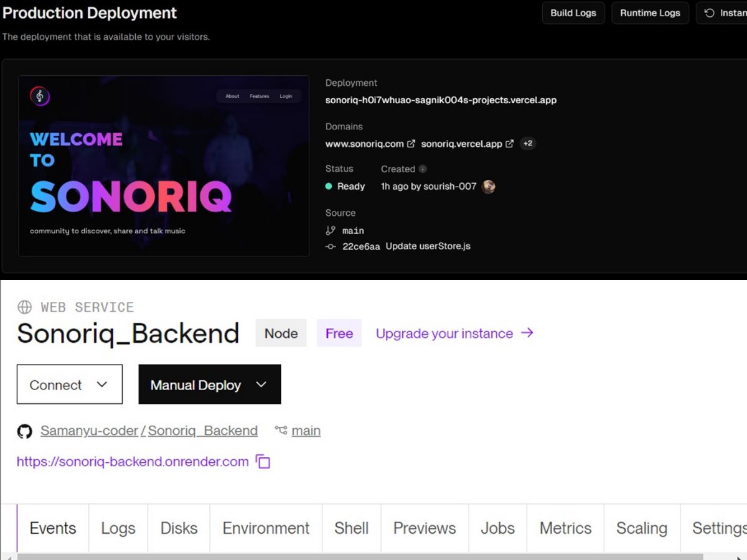
Task: Open the Samanyu-coder / Sonoriq_Backend repository link
Action: (x=149, y=431)
